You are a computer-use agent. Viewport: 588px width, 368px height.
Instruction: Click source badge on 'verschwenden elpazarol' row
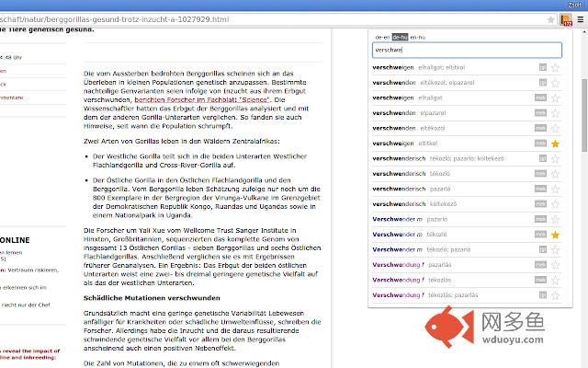[x=540, y=112]
